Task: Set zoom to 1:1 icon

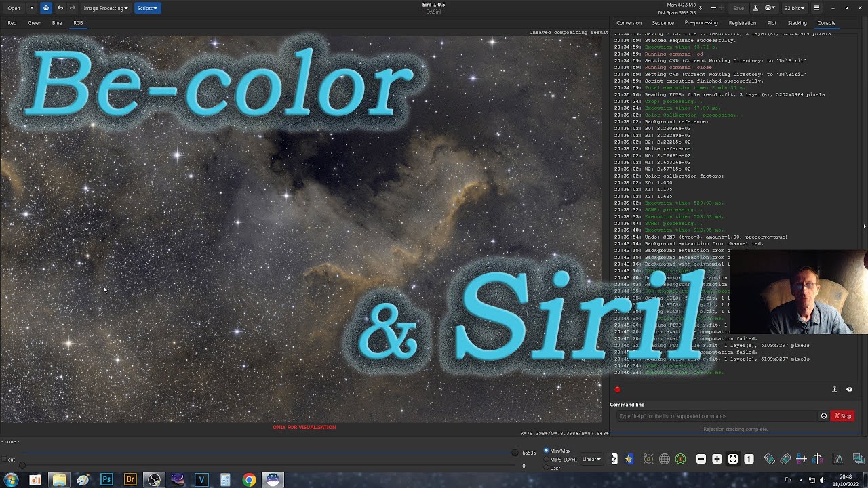Action: pyautogui.click(x=749, y=459)
